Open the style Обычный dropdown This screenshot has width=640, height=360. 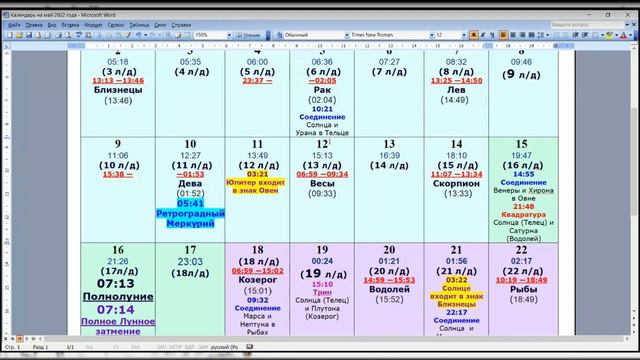pyautogui.click(x=347, y=35)
